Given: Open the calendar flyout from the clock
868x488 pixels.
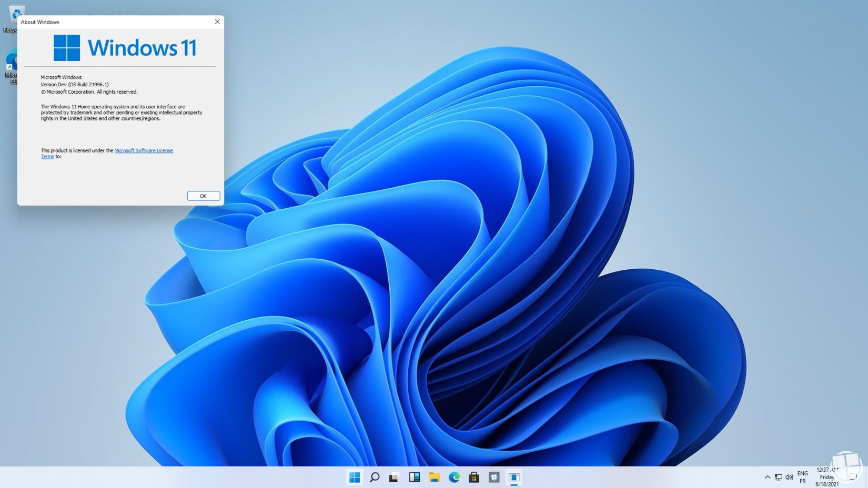Looking at the screenshot, I should tap(826, 477).
